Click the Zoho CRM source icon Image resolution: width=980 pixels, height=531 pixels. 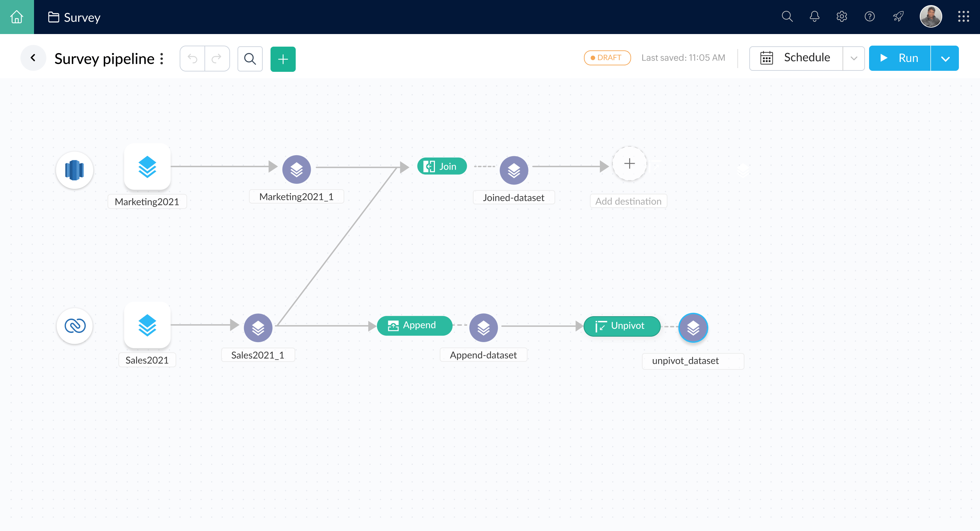[x=75, y=326]
